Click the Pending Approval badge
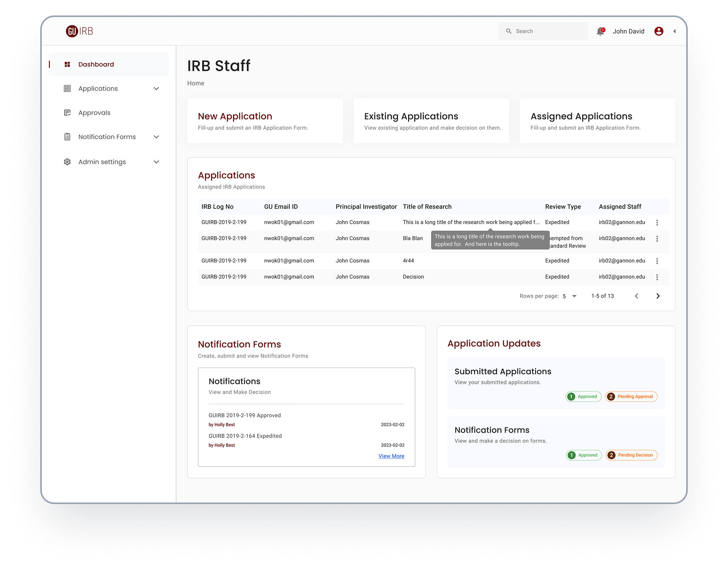 coord(631,397)
